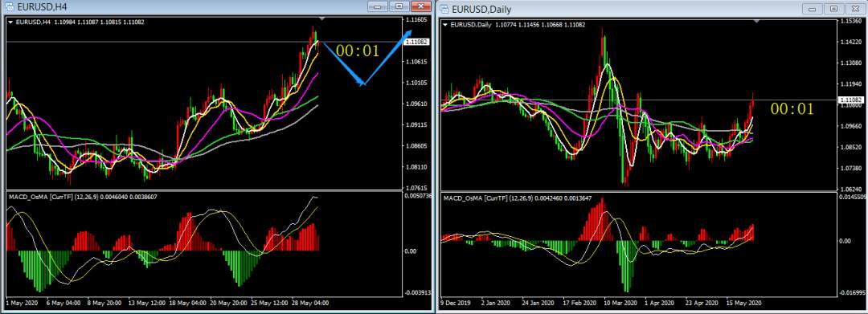Click the EURUSD,H4 window title icon
Screen dimensions: 868x314
click(10, 8)
